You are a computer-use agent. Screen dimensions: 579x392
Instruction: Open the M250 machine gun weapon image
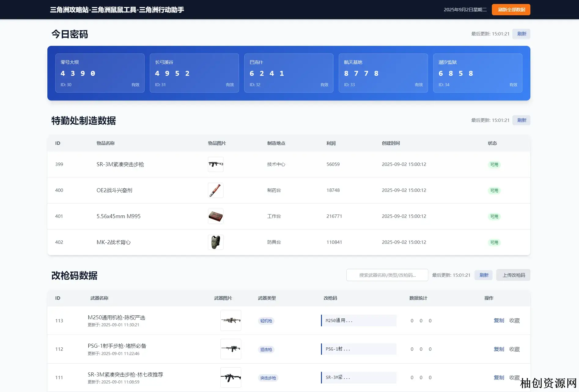230,321
